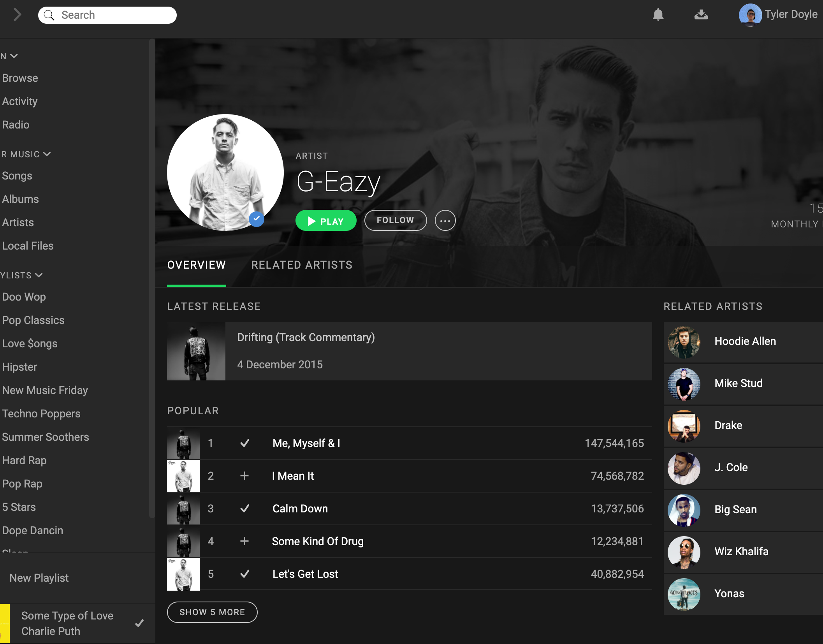Click the forward navigation chevron
The image size is (823, 644).
tap(17, 15)
